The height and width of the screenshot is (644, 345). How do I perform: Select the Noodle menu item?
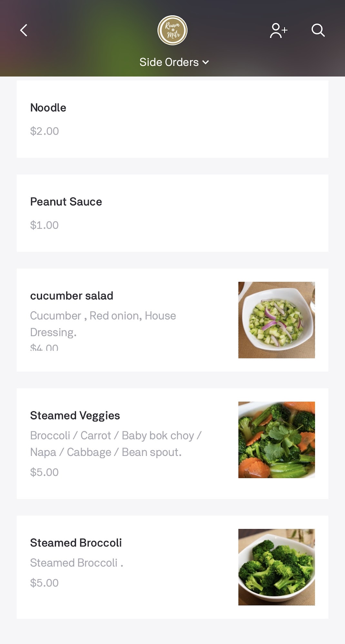click(x=48, y=108)
